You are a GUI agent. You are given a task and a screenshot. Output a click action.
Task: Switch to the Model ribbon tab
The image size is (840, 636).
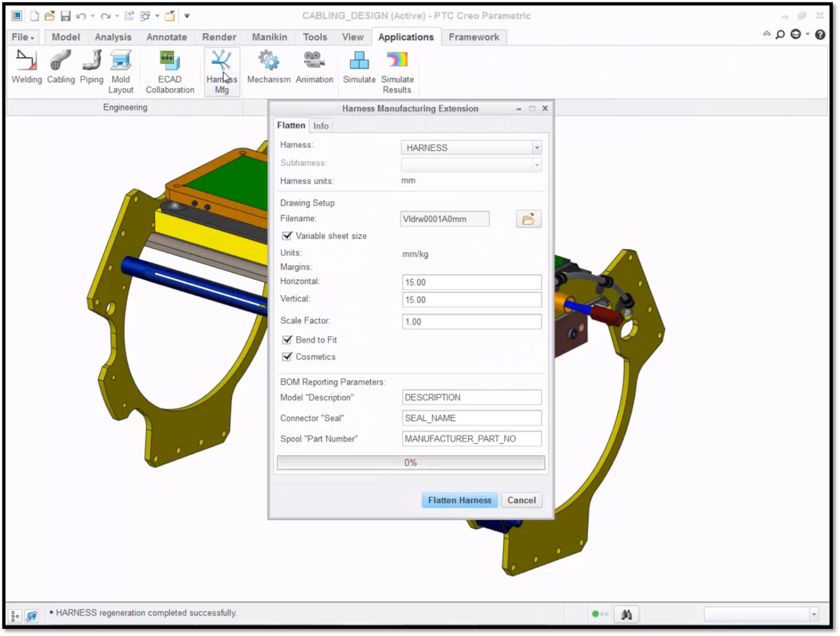pos(65,37)
